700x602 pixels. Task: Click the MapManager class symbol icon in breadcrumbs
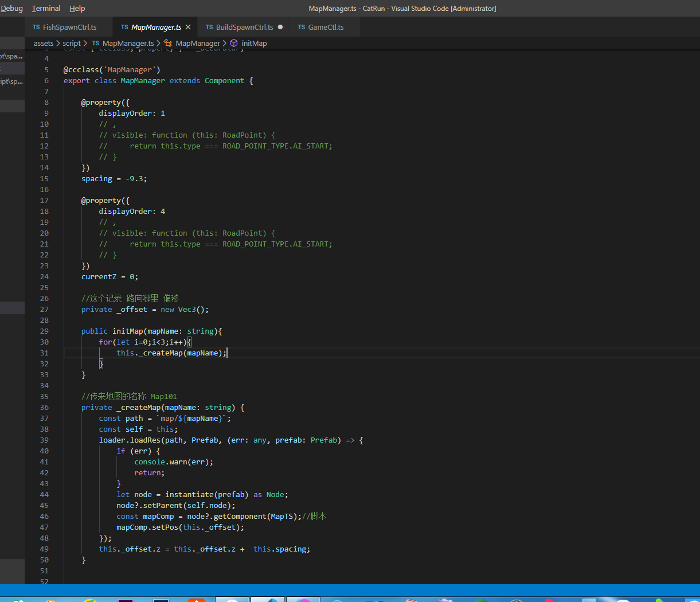[168, 44]
